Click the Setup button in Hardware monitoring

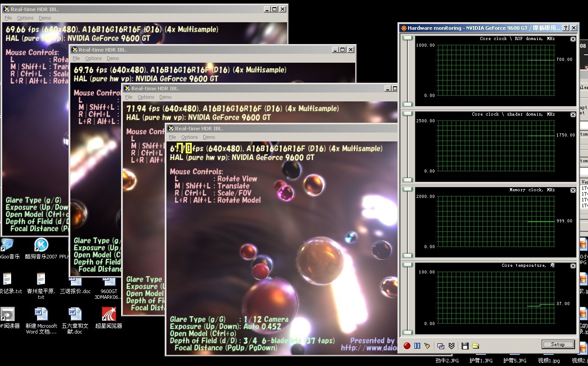point(558,344)
